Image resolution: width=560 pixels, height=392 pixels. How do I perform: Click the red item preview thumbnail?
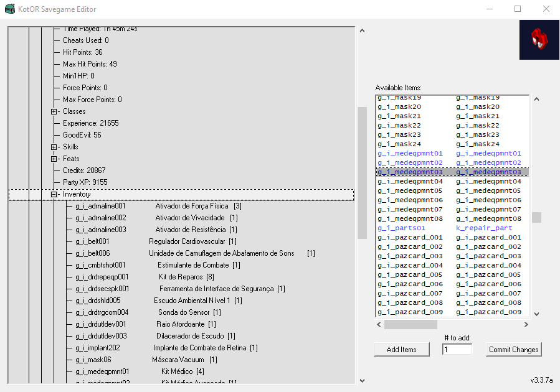tap(539, 40)
